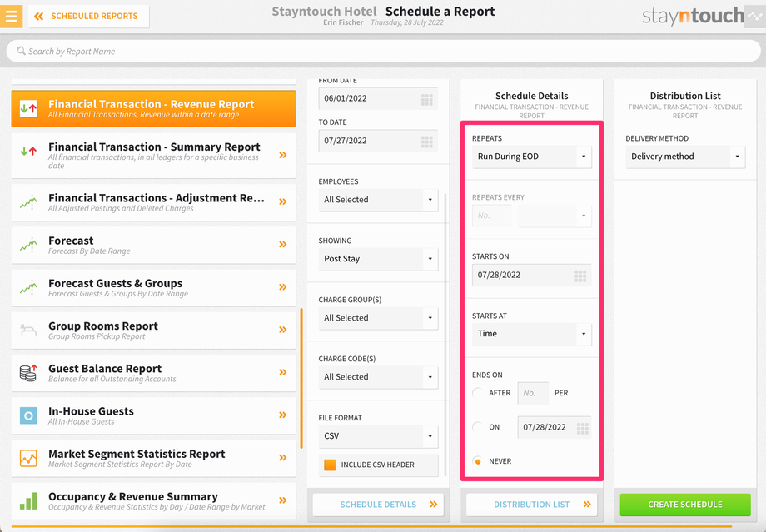Screen dimensions: 766x532
Task: Expand the Charge Group(s) dropdown
Action: coord(378,318)
